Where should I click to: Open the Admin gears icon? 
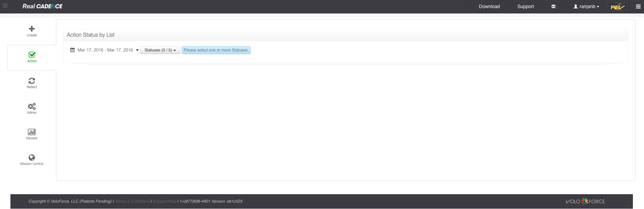(32, 106)
